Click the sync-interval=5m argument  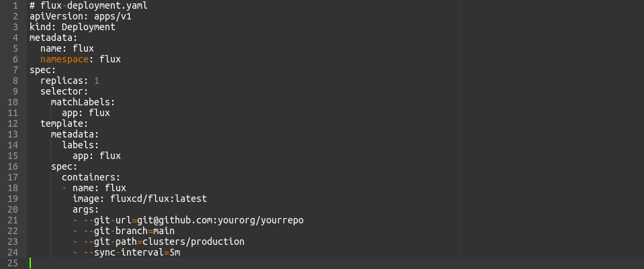click(x=132, y=252)
